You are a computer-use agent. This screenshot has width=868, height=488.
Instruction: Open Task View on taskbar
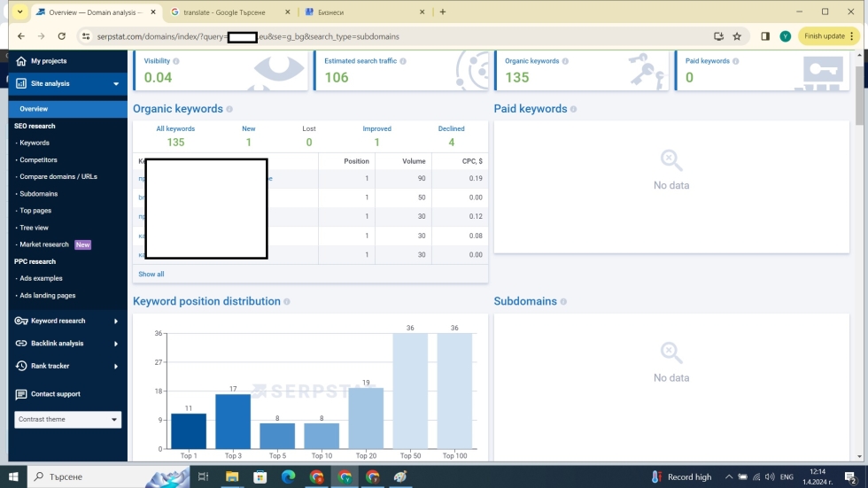pos(203,476)
